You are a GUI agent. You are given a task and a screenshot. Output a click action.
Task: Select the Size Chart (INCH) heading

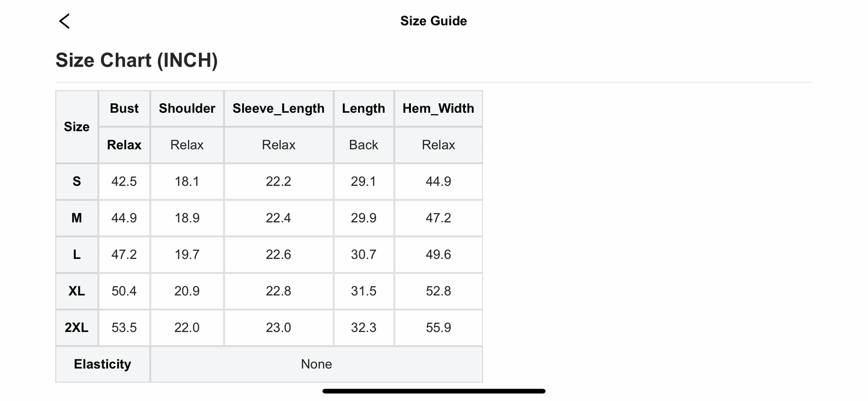[136, 60]
